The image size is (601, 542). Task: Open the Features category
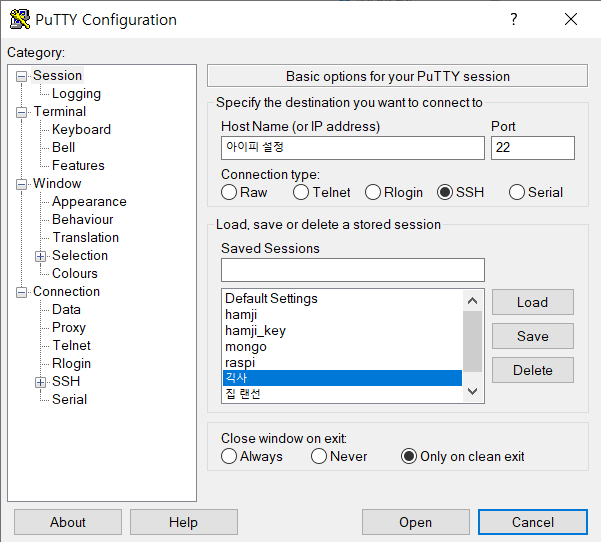click(78, 166)
